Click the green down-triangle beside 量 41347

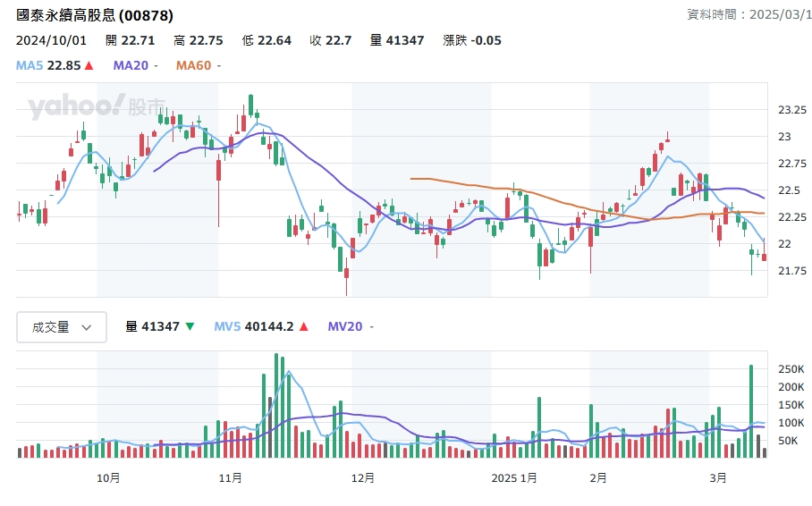pyautogui.click(x=190, y=327)
